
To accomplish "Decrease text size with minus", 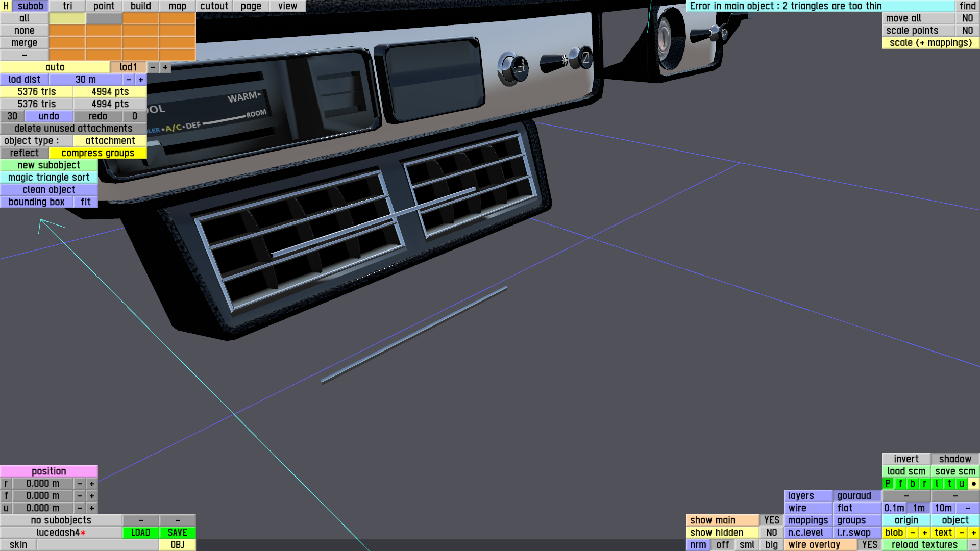I will [x=961, y=533].
